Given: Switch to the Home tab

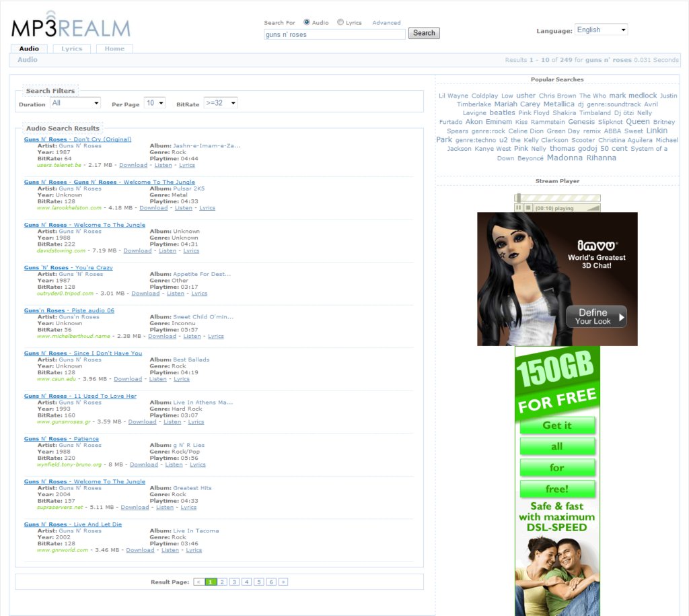Looking at the screenshot, I should pos(114,48).
